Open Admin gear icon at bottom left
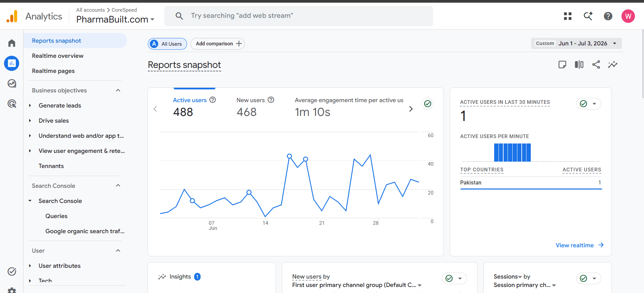Viewport: 644px width, 293px height. tap(12, 290)
